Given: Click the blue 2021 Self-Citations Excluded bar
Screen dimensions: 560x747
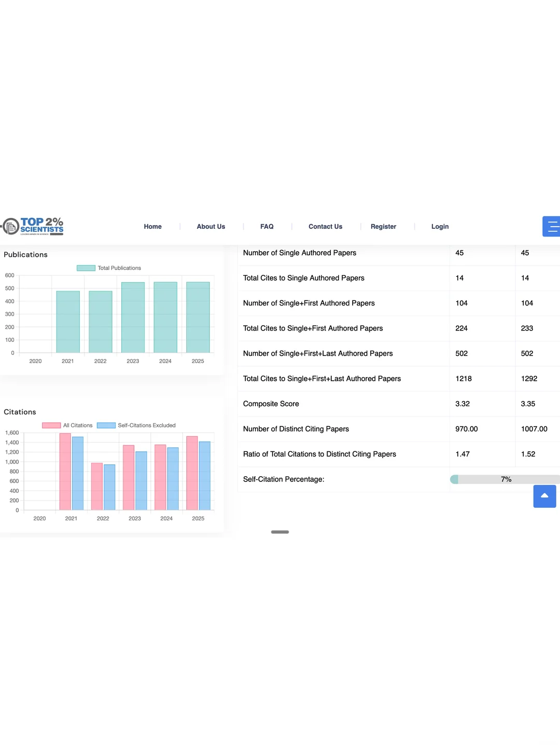Looking at the screenshot, I should pyautogui.click(x=78, y=474).
